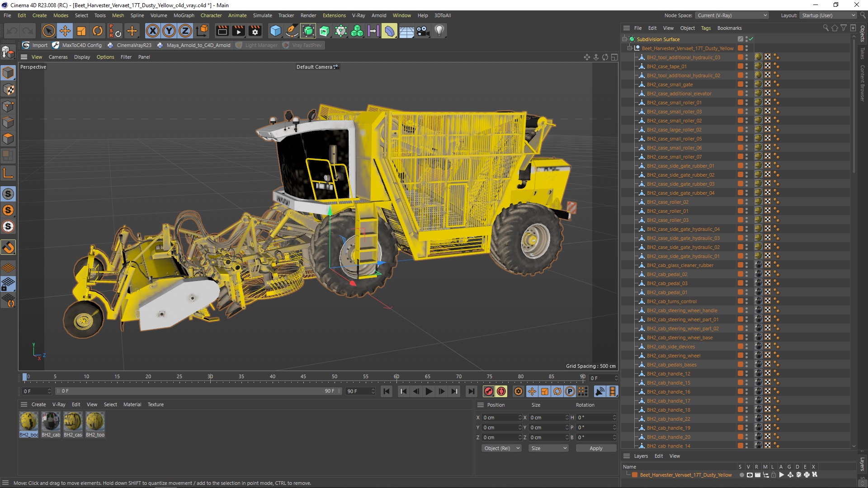Click MaxToC4D Config button
This screenshot has height=488, width=868.
pos(77,45)
